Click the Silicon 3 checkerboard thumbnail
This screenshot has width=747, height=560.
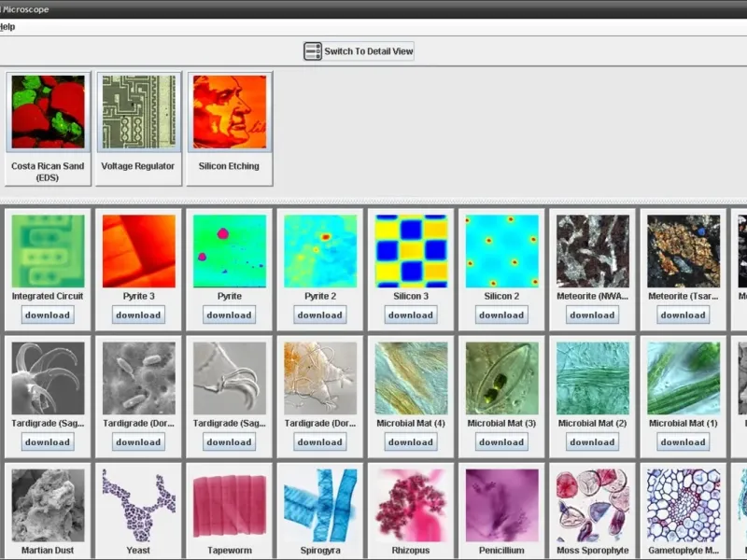[x=411, y=251]
